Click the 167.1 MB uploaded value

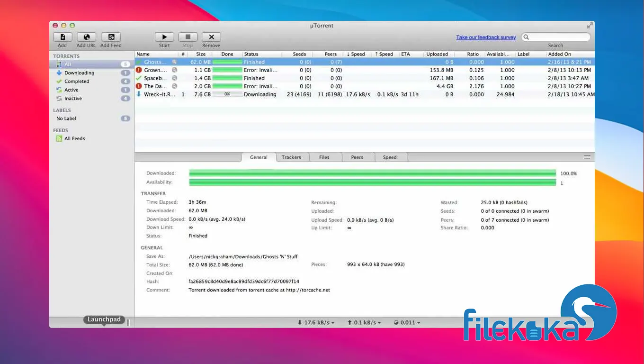[x=441, y=78]
